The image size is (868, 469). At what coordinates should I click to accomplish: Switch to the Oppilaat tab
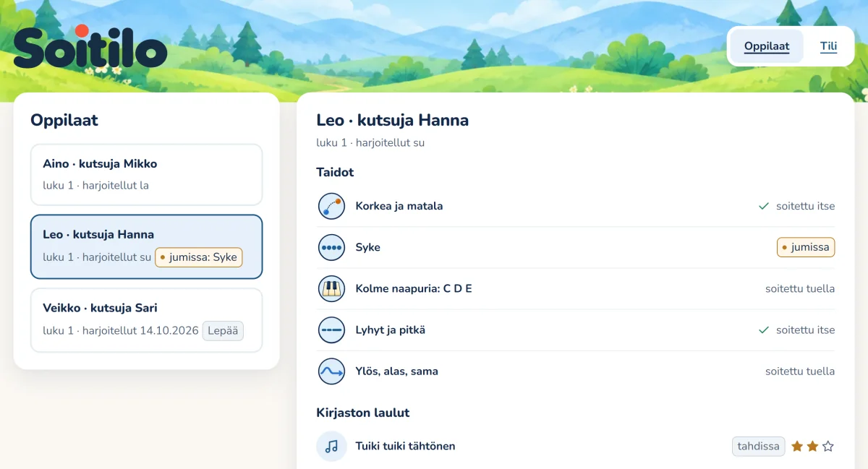pyautogui.click(x=767, y=46)
